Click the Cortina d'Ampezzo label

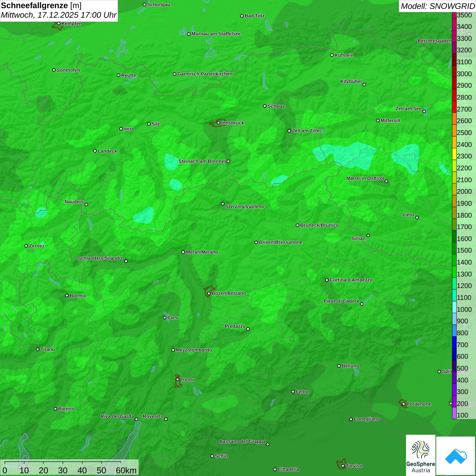click(x=351, y=280)
